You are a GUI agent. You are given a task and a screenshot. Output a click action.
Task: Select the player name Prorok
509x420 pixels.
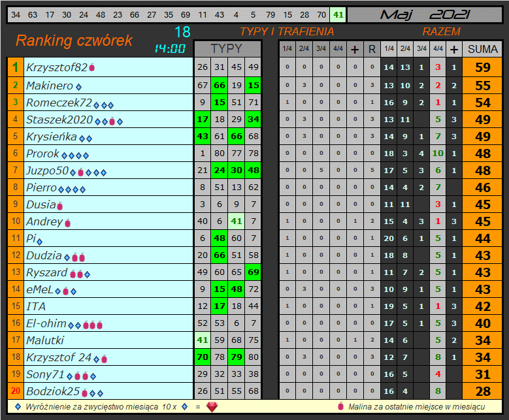[42, 153]
